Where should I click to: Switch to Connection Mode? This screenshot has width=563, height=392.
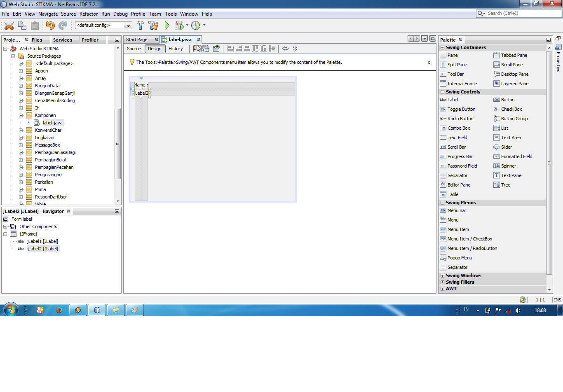click(205, 49)
